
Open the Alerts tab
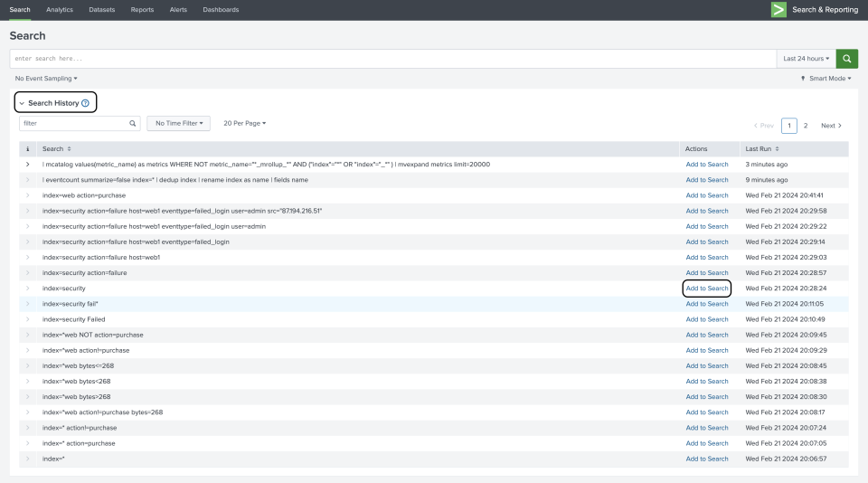pos(178,10)
